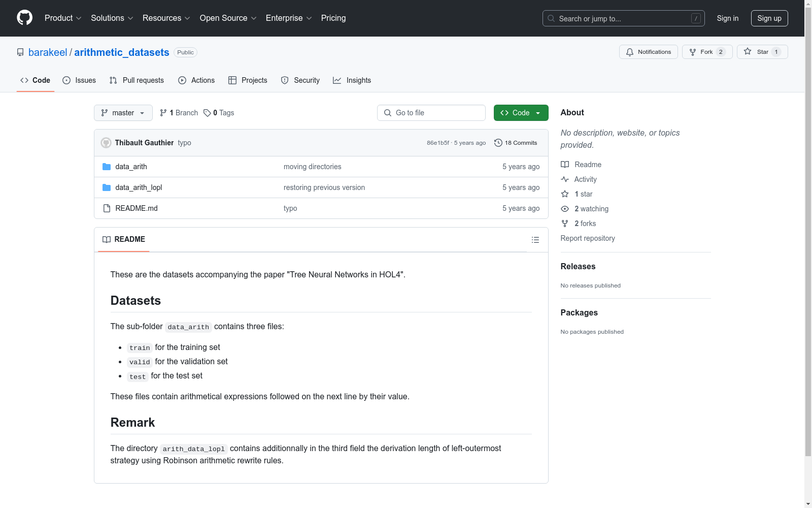
Task: Click the tag icon next to Tags
Action: pos(207,113)
